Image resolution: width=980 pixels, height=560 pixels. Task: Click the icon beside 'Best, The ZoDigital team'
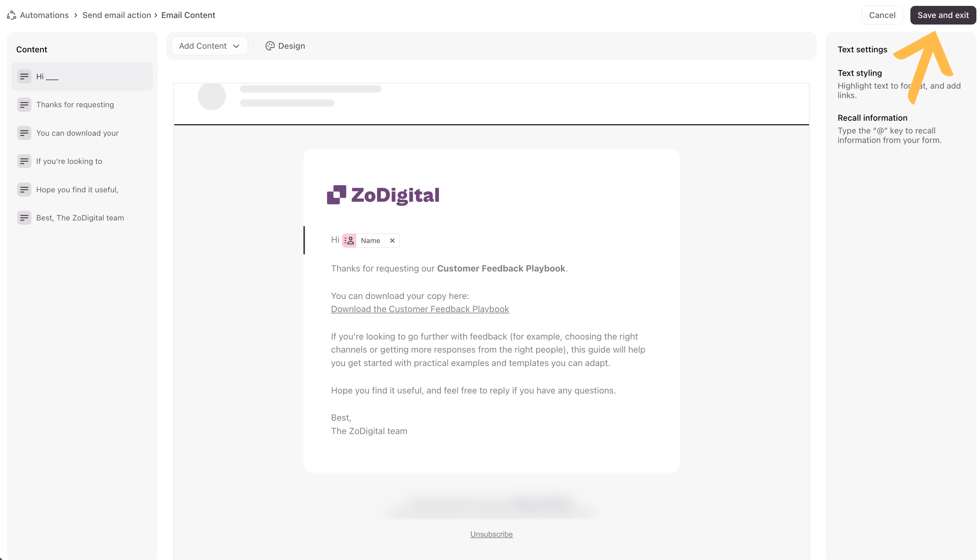24,218
